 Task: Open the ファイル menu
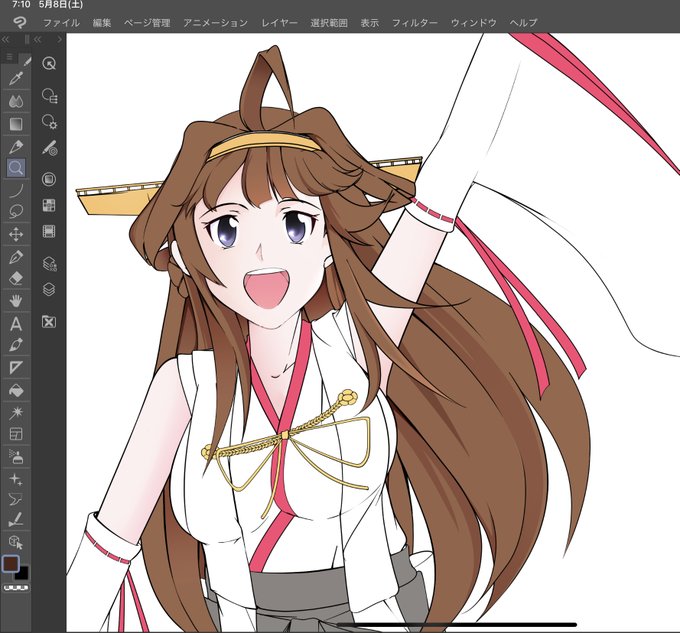tap(61, 23)
